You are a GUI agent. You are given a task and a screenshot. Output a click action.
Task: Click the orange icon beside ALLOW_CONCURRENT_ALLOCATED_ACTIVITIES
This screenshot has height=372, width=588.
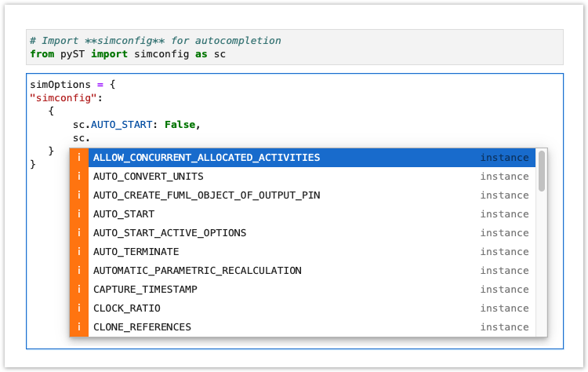coord(79,158)
